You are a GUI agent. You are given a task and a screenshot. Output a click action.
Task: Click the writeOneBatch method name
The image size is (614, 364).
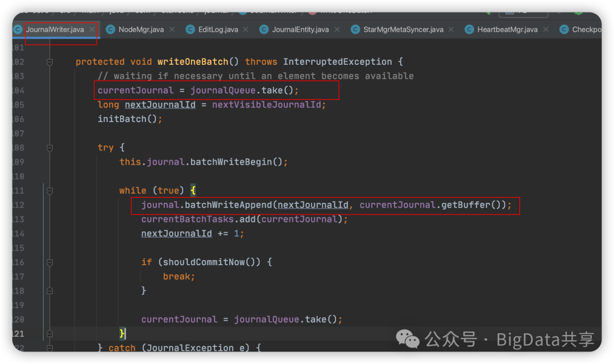pyautogui.click(x=193, y=62)
